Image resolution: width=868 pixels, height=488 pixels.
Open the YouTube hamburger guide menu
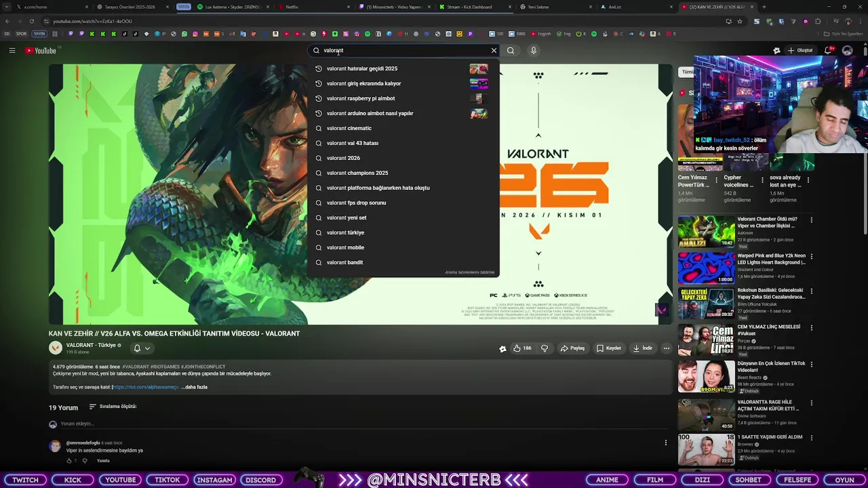[12, 50]
